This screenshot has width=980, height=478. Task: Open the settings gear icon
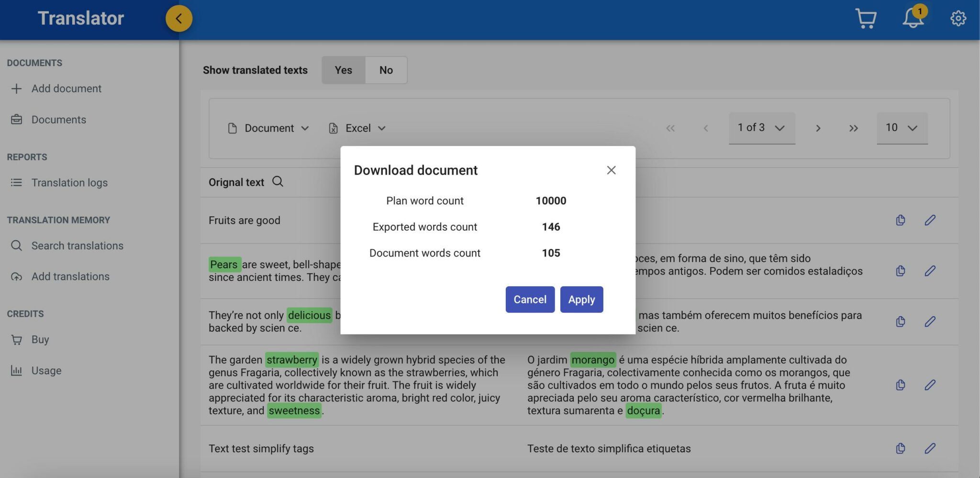[x=958, y=19]
